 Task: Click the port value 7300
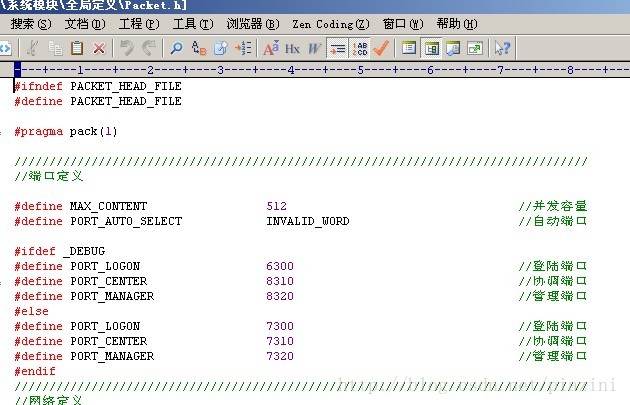pyautogui.click(x=280, y=326)
